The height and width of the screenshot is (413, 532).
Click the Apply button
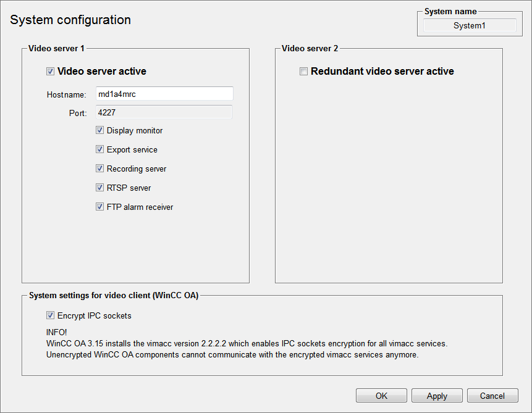pyautogui.click(x=437, y=396)
